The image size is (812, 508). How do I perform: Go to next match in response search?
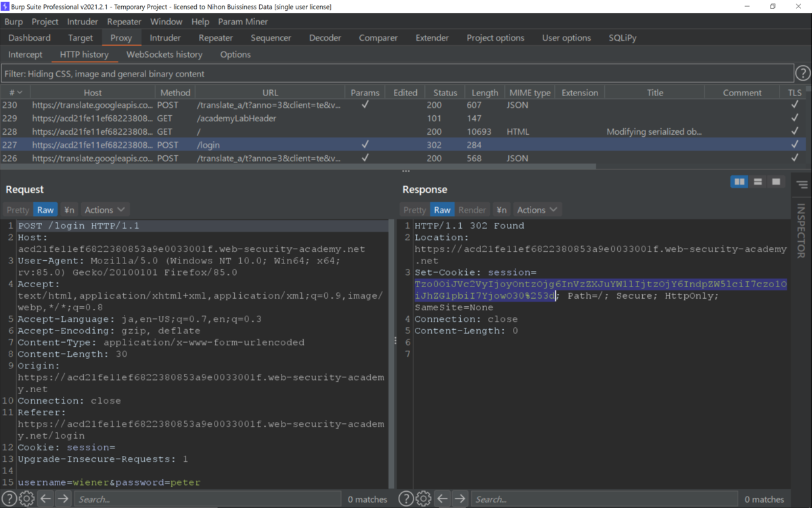[460, 499]
